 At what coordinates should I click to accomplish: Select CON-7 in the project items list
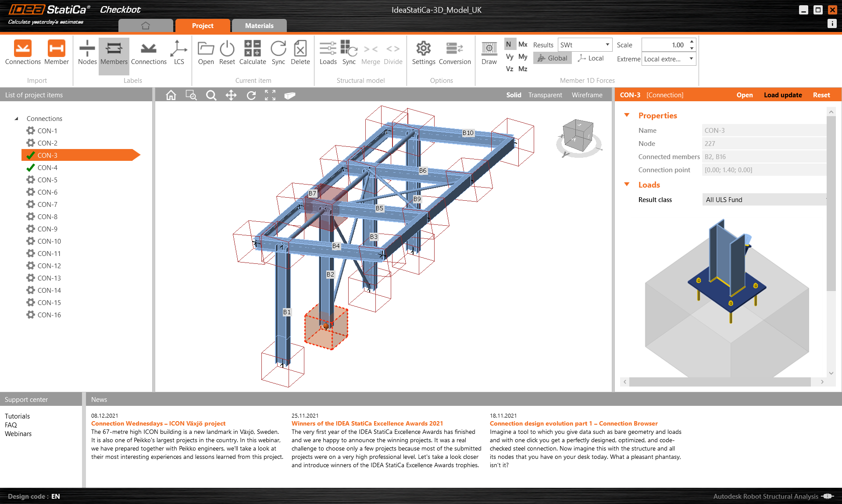point(47,204)
